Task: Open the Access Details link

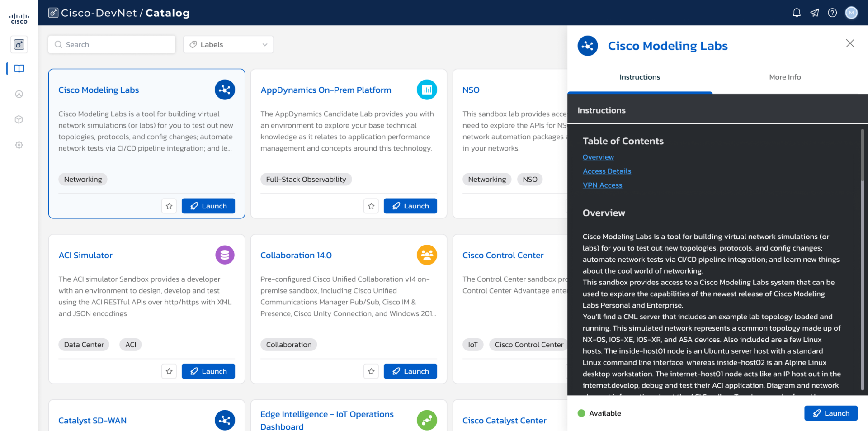Action: pyautogui.click(x=607, y=171)
